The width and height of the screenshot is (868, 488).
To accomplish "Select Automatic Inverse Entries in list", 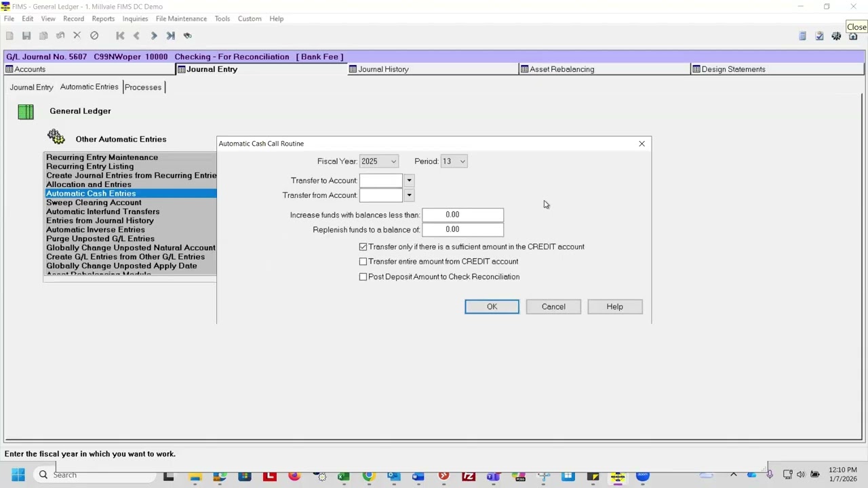I will pyautogui.click(x=130, y=230).
